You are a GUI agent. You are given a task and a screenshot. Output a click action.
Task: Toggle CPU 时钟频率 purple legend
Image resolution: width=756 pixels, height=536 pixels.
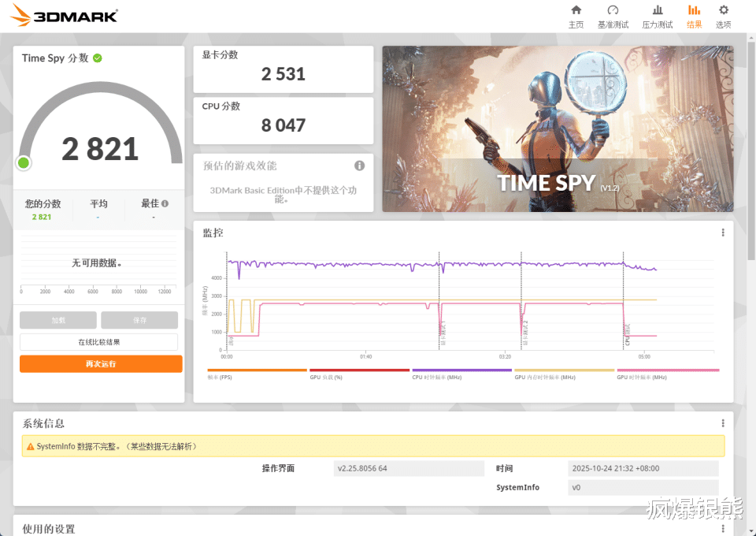pyautogui.click(x=461, y=374)
